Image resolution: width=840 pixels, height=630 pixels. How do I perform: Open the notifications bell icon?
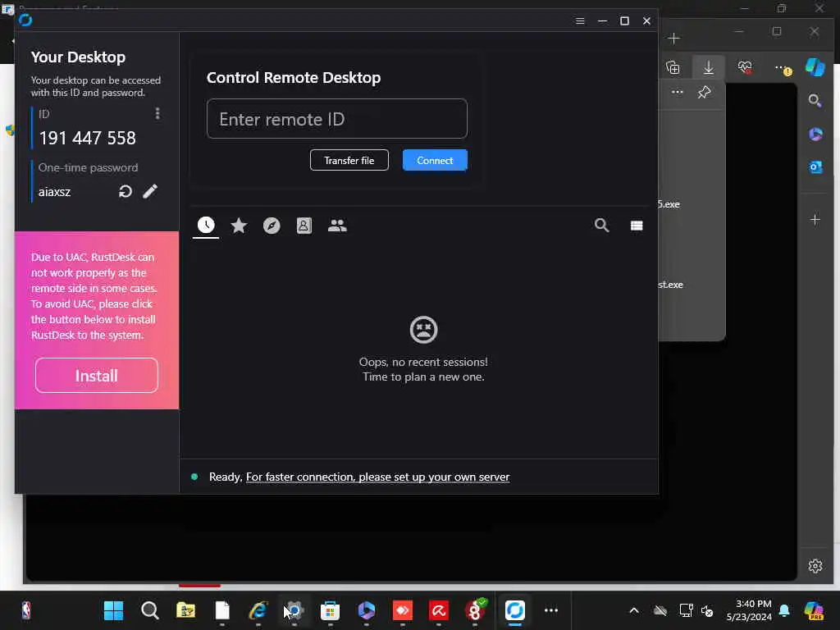tap(784, 610)
